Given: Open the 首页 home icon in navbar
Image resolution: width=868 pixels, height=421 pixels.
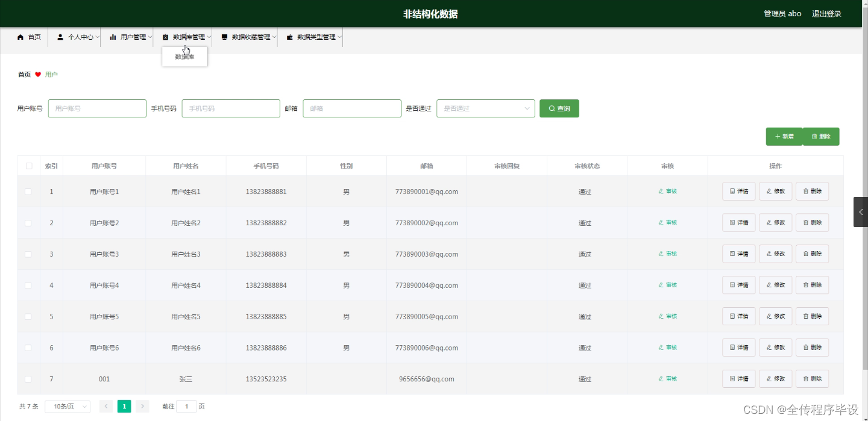Looking at the screenshot, I should point(20,37).
